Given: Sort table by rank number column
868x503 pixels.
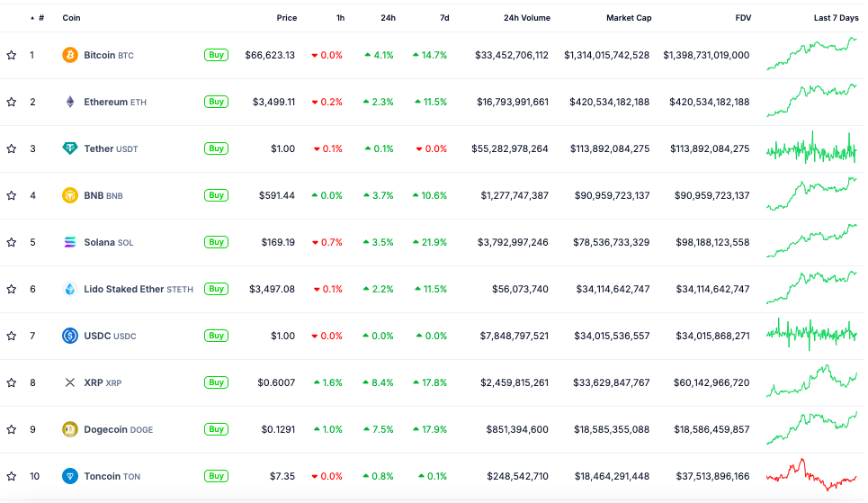Looking at the screenshot, I should 40,18.
